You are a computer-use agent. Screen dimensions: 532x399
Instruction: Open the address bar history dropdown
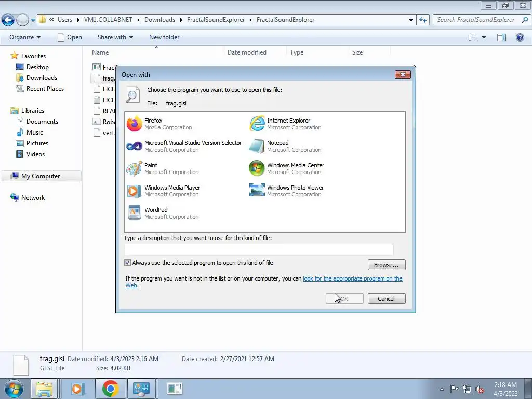[411, 20]
